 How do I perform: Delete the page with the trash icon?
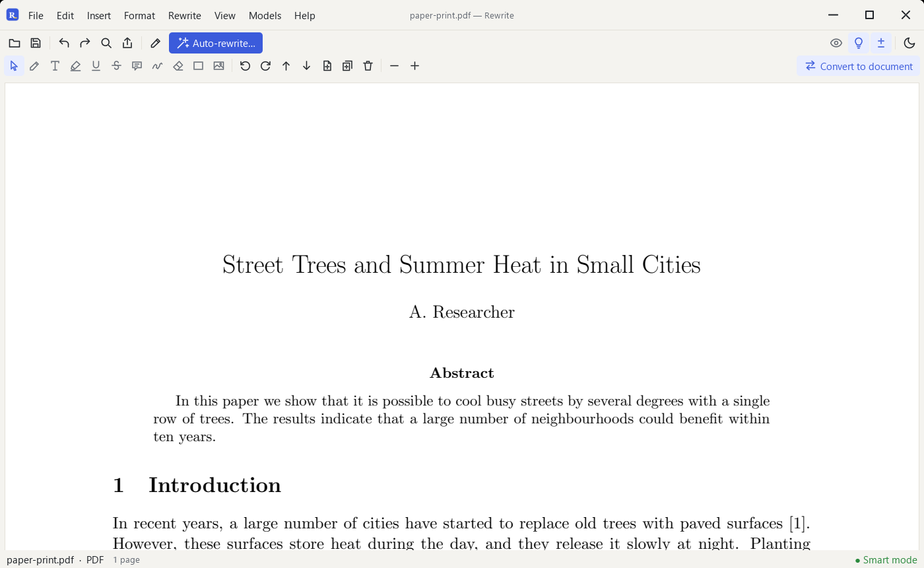(368, 66)
